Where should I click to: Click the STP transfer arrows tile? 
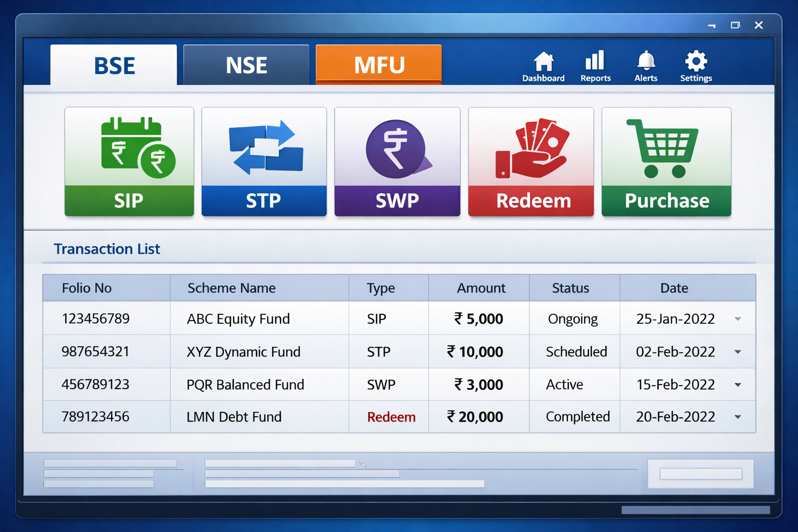point(264,162)
